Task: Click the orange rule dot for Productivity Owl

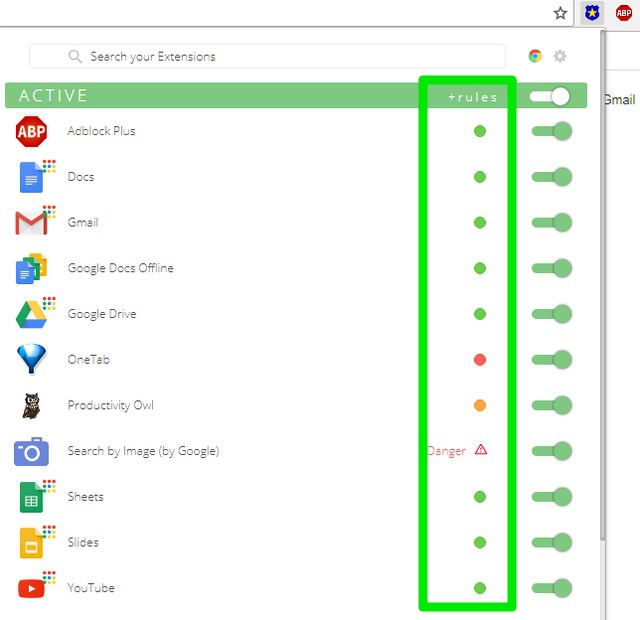Action: [x=480, y=405]
